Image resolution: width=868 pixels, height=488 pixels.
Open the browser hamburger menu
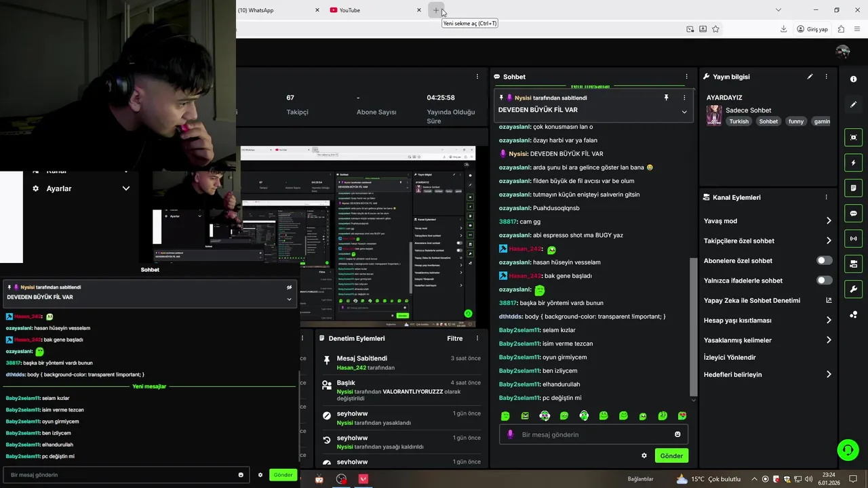857,29
